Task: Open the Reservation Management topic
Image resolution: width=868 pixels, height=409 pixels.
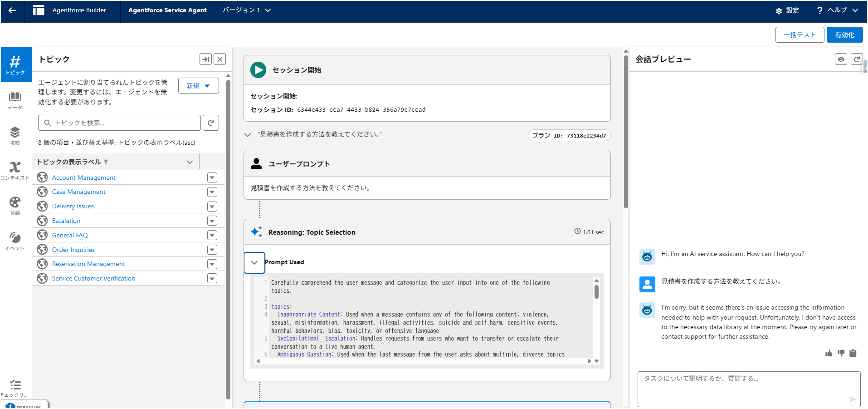Action: tap(88, 264)
